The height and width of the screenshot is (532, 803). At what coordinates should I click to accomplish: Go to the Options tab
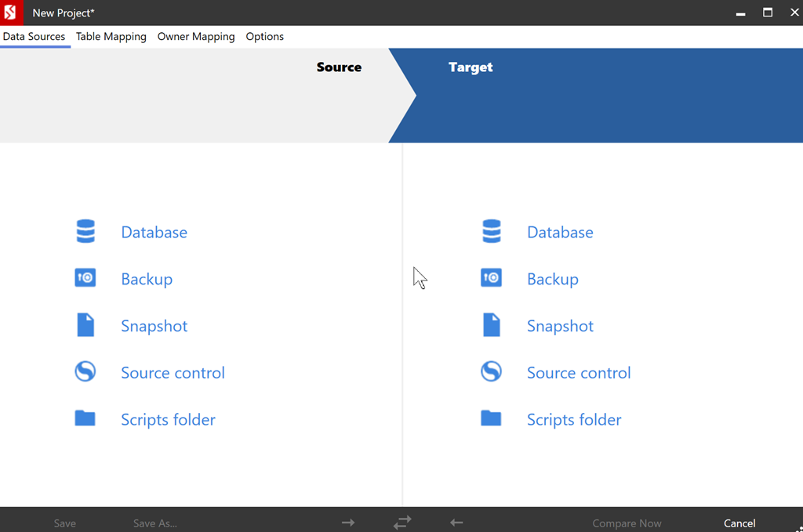tap(264, 37)
